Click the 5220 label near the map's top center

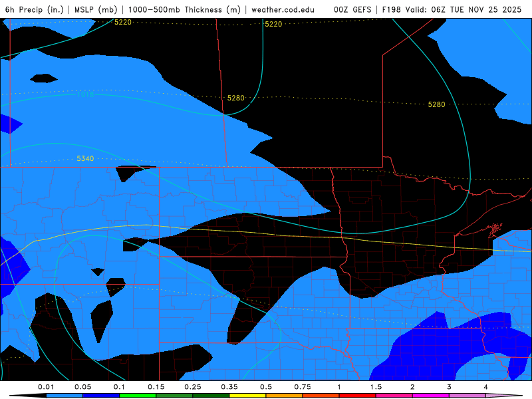(273, 24)
